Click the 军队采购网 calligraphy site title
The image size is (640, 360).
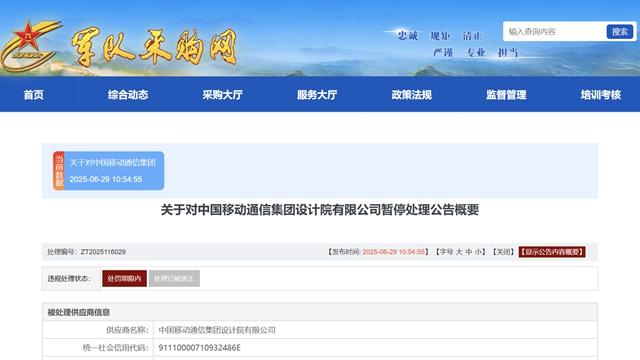[x=154, y=47]
